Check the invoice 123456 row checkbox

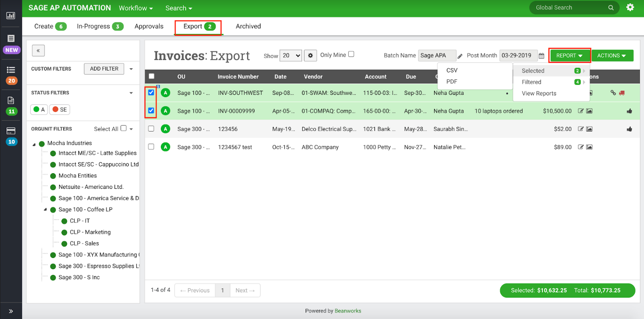[151, 129]
